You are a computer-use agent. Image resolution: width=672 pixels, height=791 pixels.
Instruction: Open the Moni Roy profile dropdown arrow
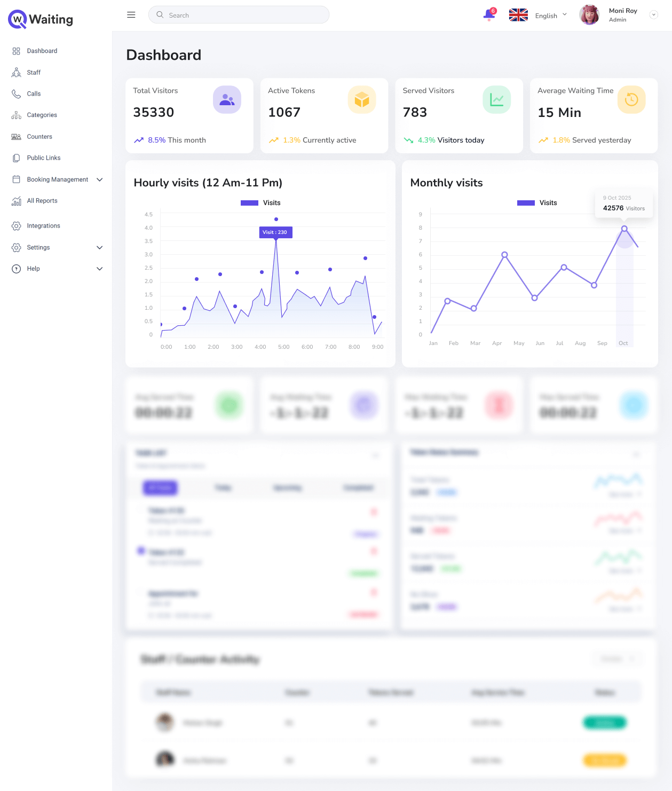point(653,15)
